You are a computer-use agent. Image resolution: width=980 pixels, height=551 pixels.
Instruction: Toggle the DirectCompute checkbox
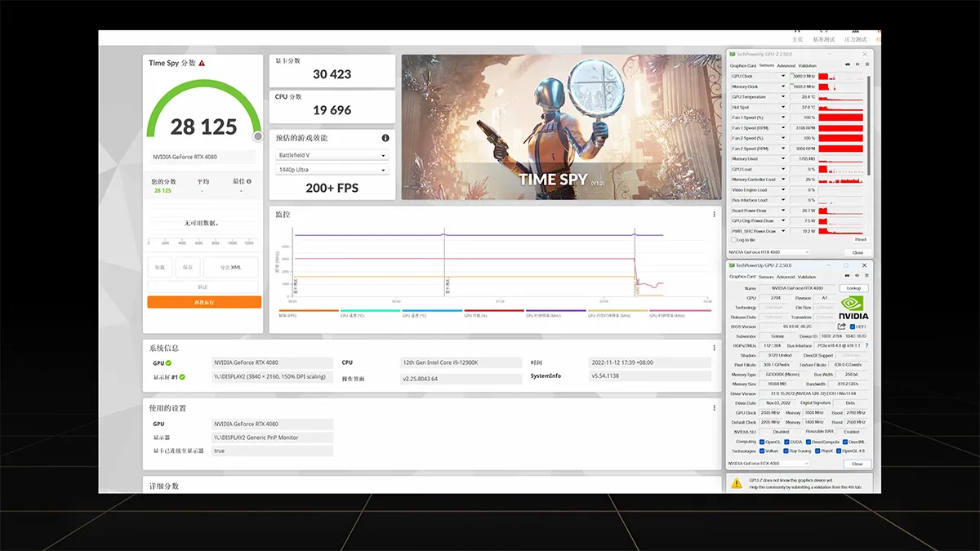pos(807,442)
